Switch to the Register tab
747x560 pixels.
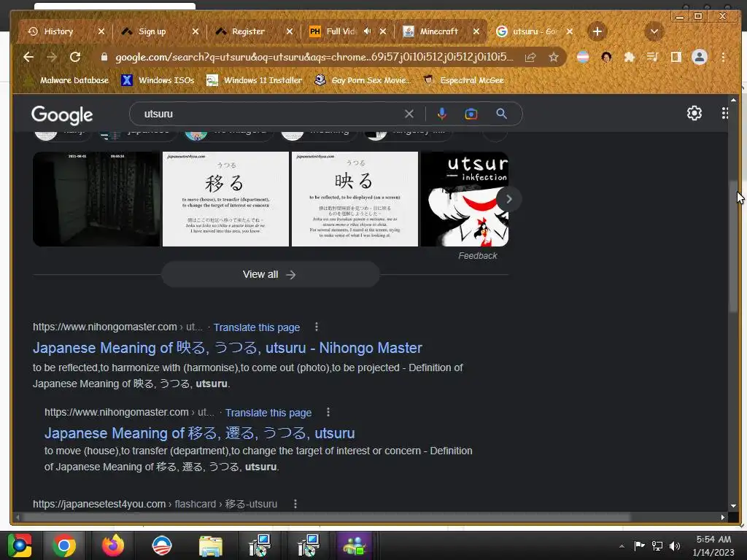(248, 31)
